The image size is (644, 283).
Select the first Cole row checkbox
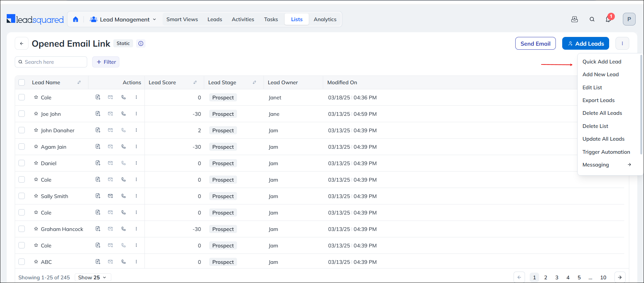[22, 97]
